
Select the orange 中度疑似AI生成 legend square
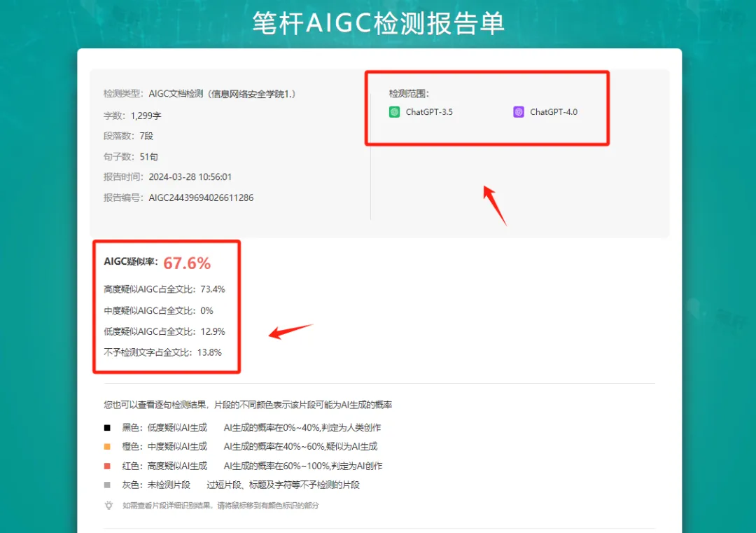pos(107,447)
